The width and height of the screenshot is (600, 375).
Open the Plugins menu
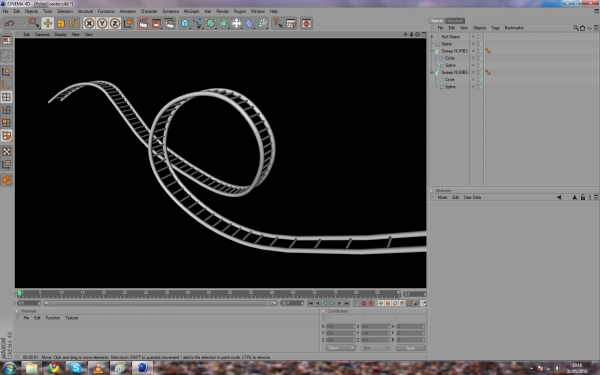point(240,11)
